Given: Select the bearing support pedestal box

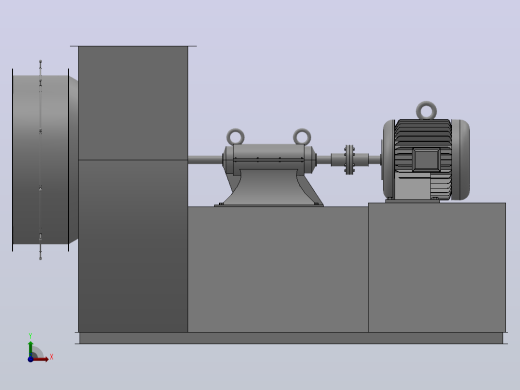Looking at the screenshot, I should click(x=278, y=269).
